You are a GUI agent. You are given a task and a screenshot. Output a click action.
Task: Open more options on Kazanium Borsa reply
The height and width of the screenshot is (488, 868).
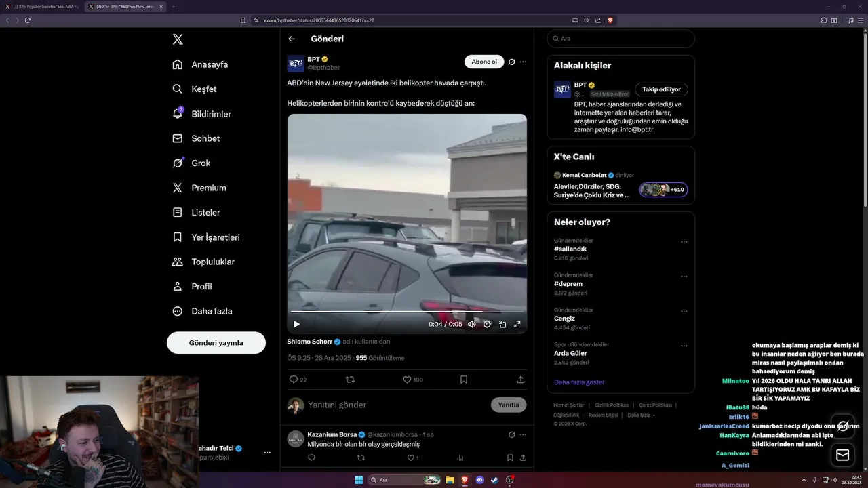[x=523, y=434]
